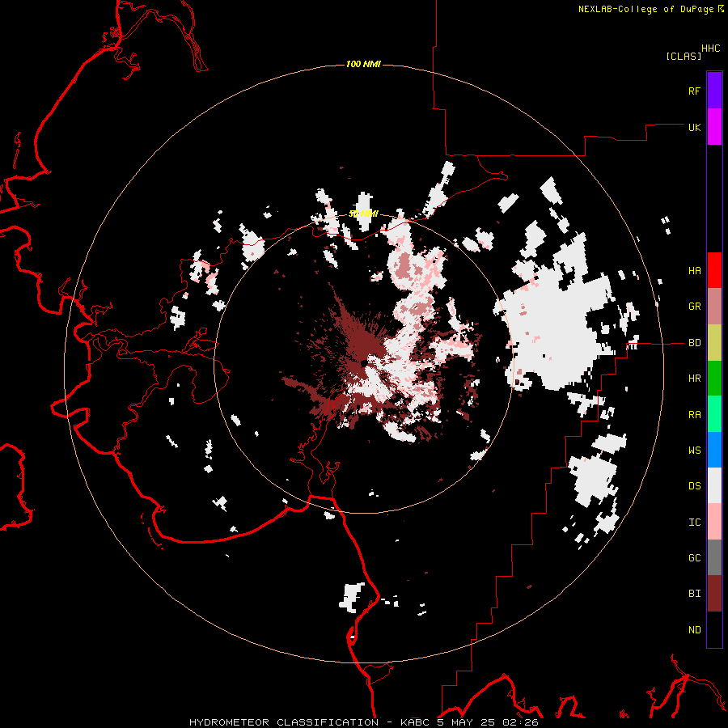The image size is (728, 728).
Task: Select the GR graupel color swatch
Action: tap(714, 307)
